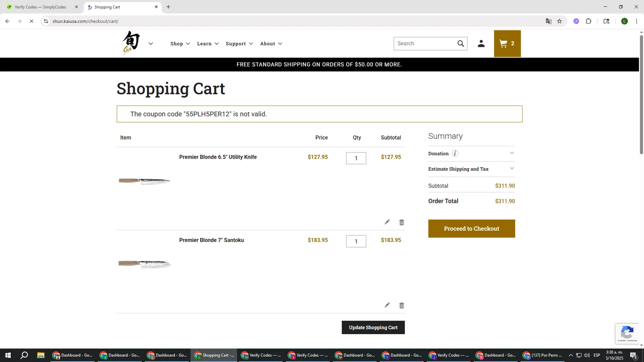
Task: Click the coupon not valid message
Action: tap(319, 114)
